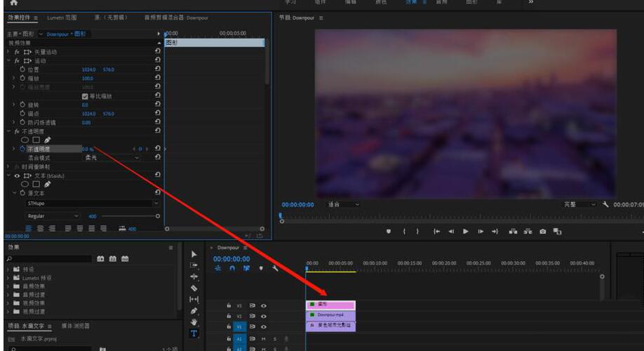Image resolution: width=644 pixels, height=351 pixels.
Task: Select the Hand tool
Action: click(x=194, y=322)
